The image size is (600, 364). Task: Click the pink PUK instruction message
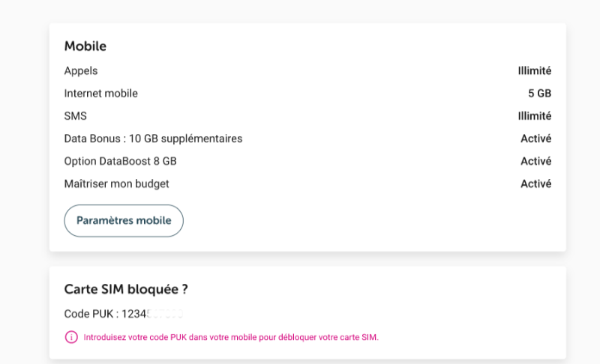pyautogui.click(x=231, y=338)
